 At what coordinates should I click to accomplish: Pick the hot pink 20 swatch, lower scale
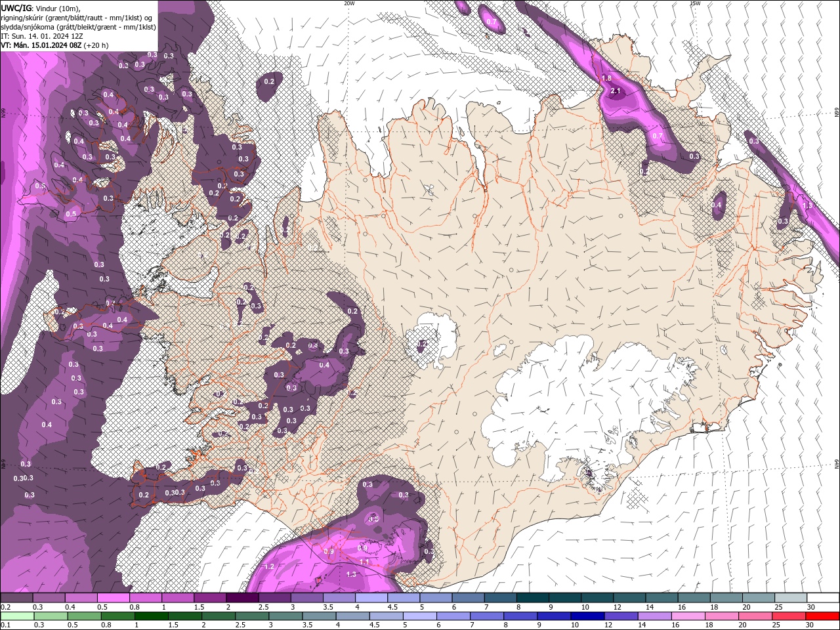(x=755, y=616)
